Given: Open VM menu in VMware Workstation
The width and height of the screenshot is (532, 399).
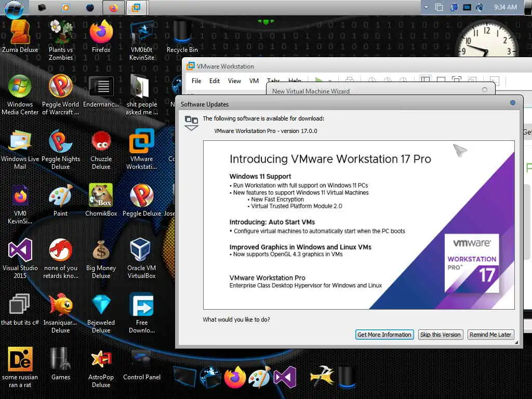Looking at the screenshot, I should (x=254, y=81).
